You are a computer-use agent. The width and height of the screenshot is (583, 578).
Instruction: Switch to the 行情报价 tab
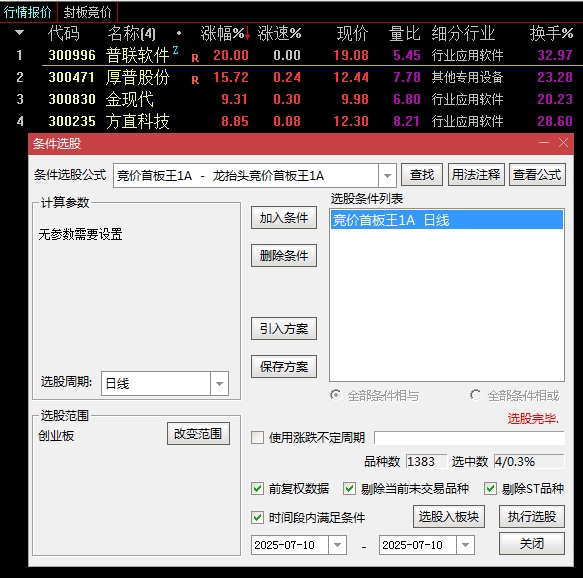coord(28,12)
